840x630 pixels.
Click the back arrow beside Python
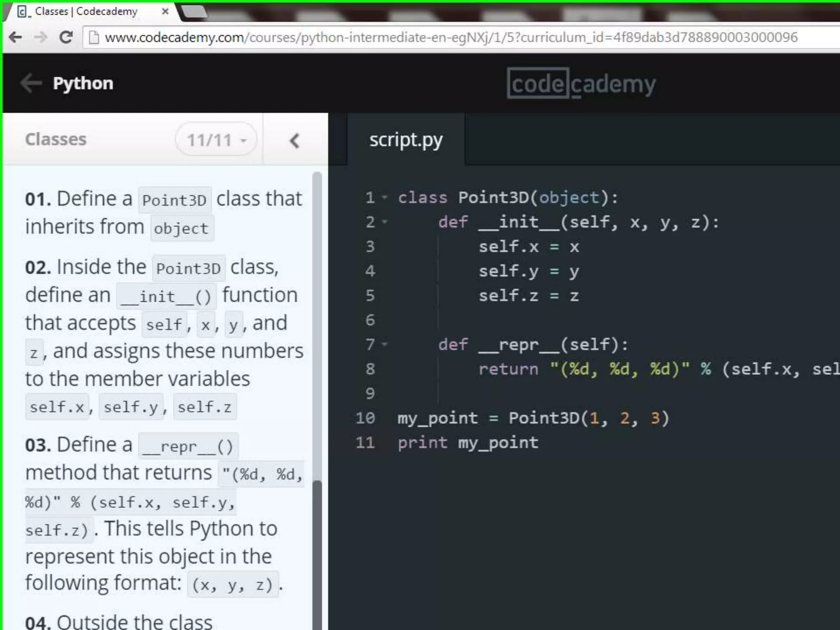pyautogui.click(x=31, y=83)
